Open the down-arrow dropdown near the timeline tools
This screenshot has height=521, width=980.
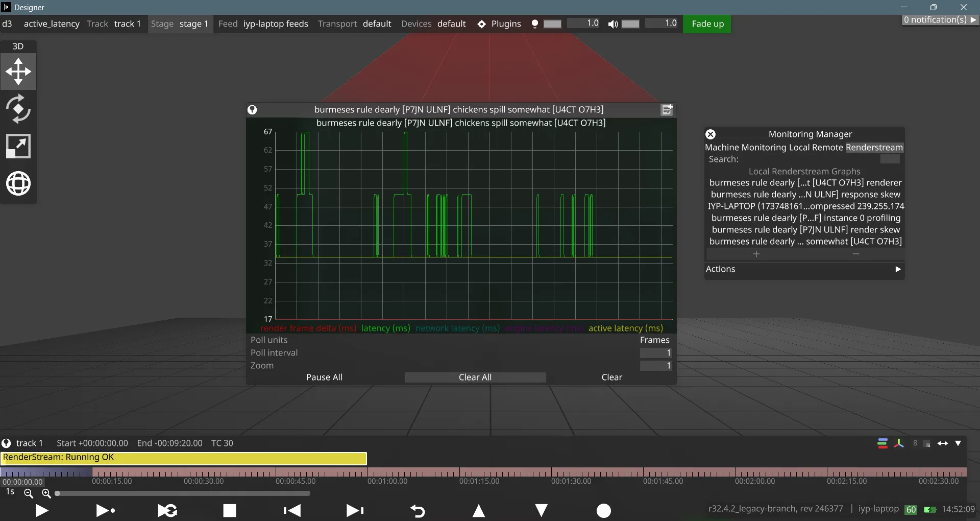959,443
